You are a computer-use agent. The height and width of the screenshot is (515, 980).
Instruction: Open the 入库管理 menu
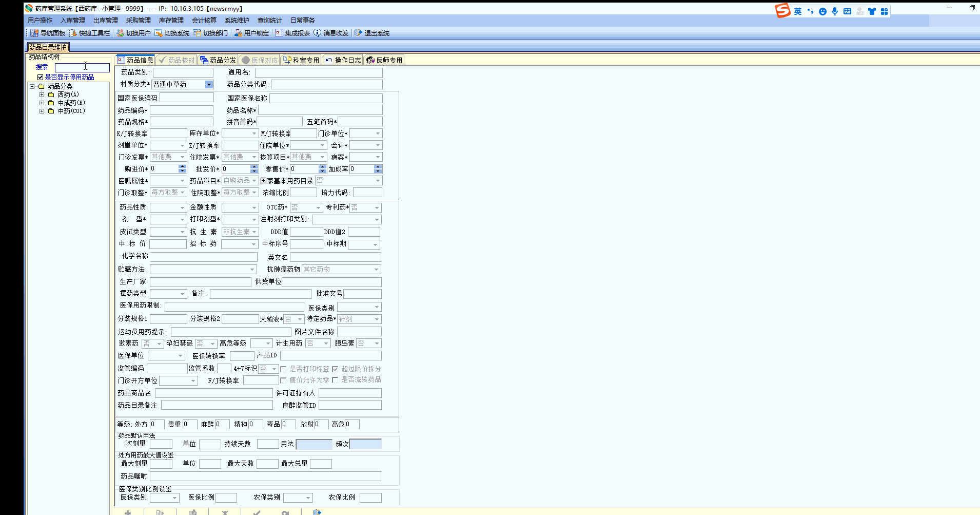(x=73, y=21)
